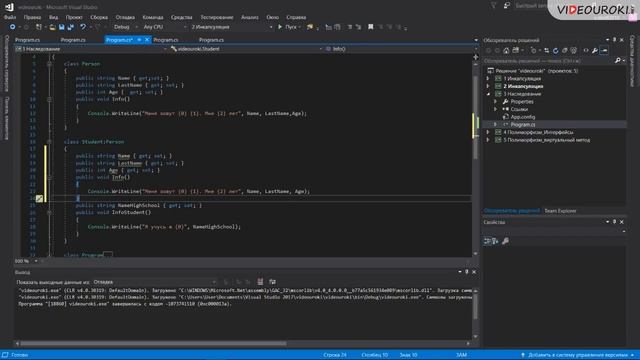This screenshot has height=360, width=640.
Task: Expand the Properties node in Solution Explorer
Action: click(x=496, y=102)
